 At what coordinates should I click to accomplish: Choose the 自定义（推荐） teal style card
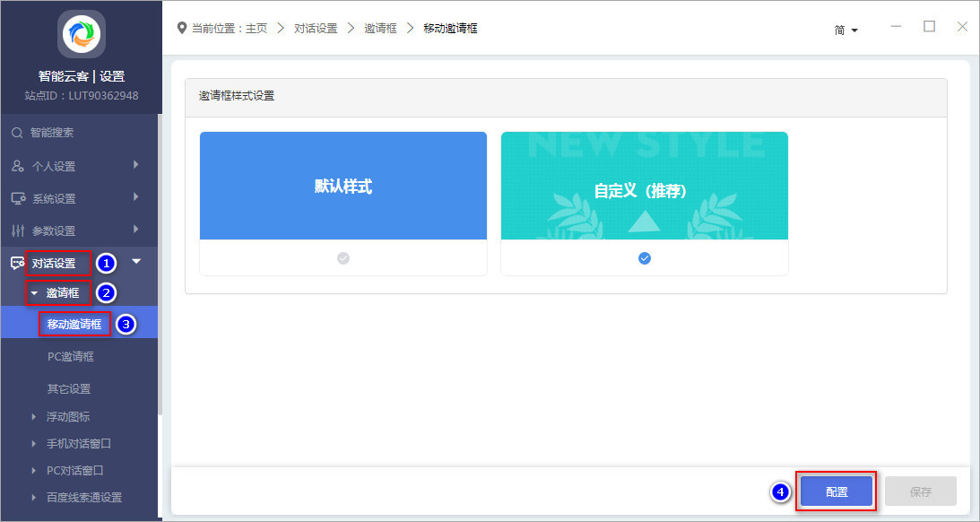(645, 186)
